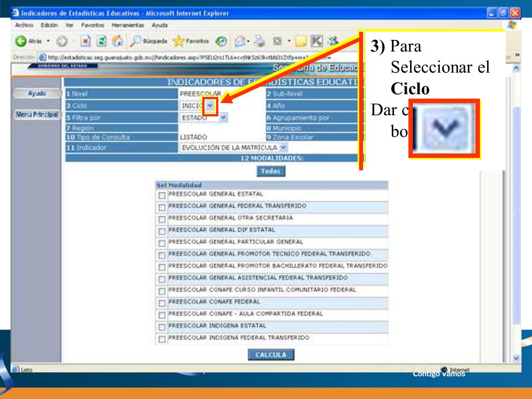Viewport: 532px width, 399px height.
Task: Click the Todas button
Action: 271,171
